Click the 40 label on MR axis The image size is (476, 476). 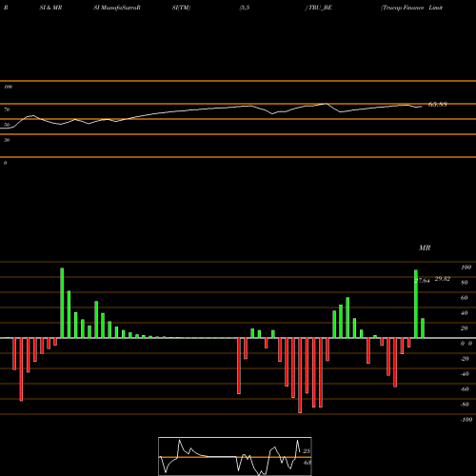point(465,313)
